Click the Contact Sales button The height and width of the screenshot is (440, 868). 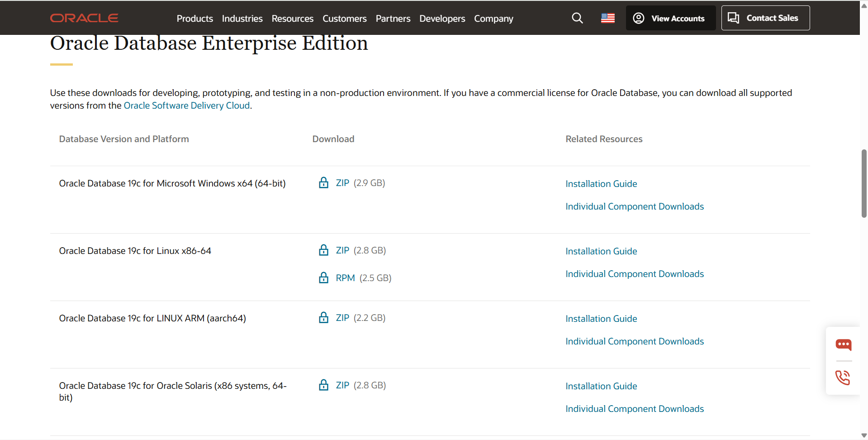point(765,18)
